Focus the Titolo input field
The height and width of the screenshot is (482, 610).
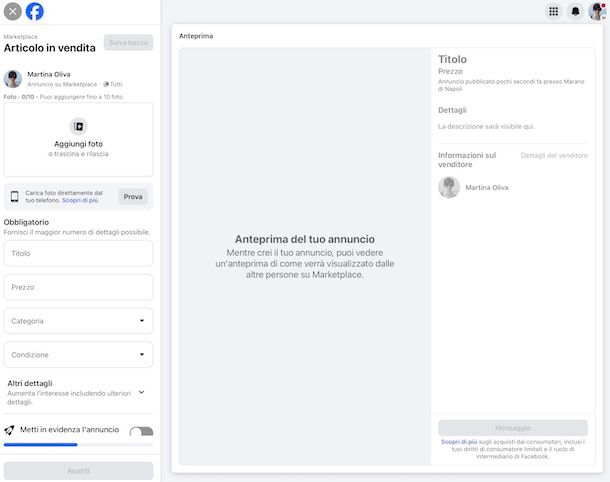tap(79, 253)
